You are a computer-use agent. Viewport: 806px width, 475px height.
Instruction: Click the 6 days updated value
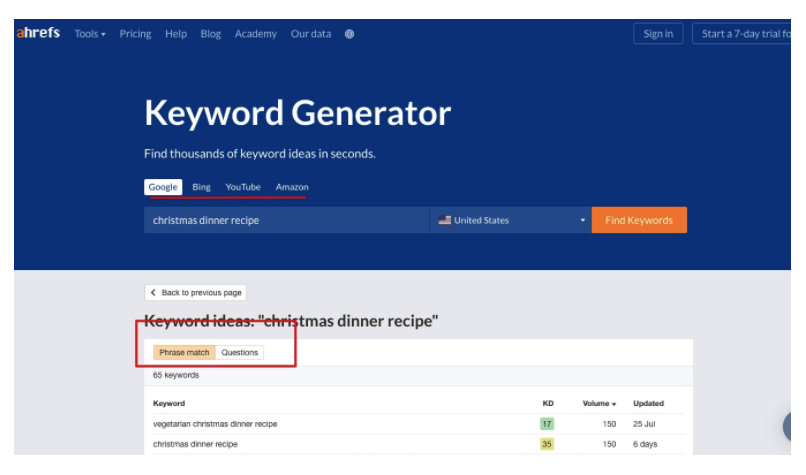point(645,444)
